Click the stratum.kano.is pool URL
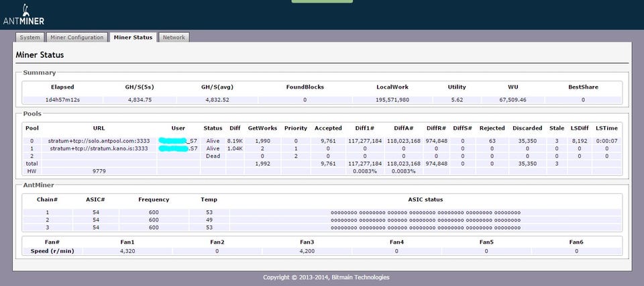Screen dimensions: 644x286 [99, 148]
